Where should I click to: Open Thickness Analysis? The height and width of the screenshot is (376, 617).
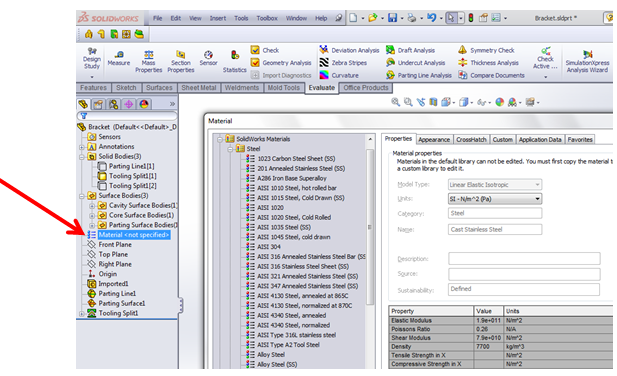[x=488, y=63]
